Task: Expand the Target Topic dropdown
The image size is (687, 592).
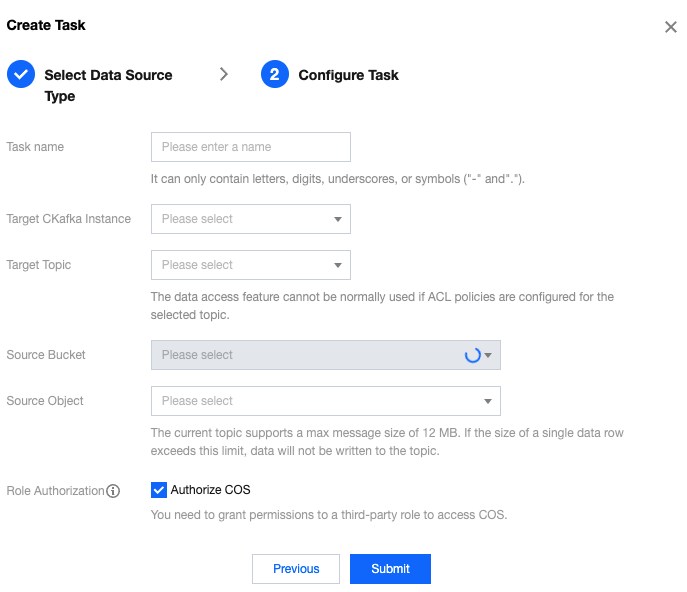Action: (x=250, y=265)
